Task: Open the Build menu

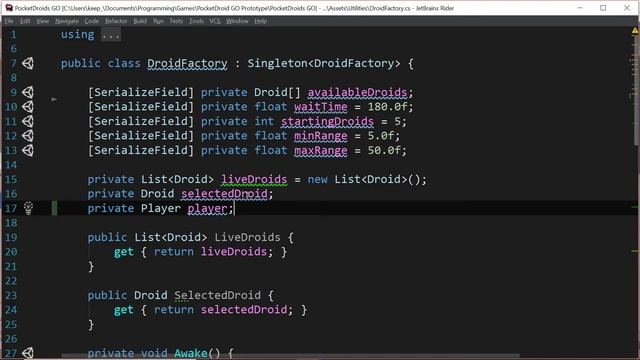Action: click(x=140, y=21)
